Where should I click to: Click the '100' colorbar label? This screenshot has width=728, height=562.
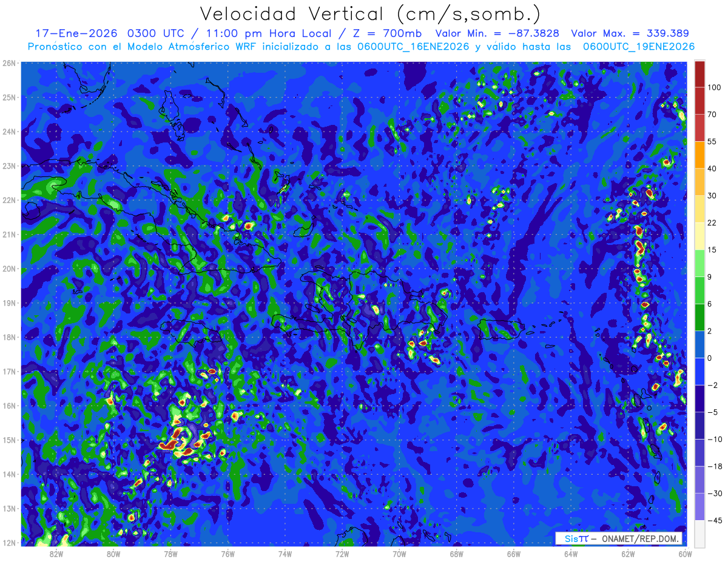click(x=715, y=87)
